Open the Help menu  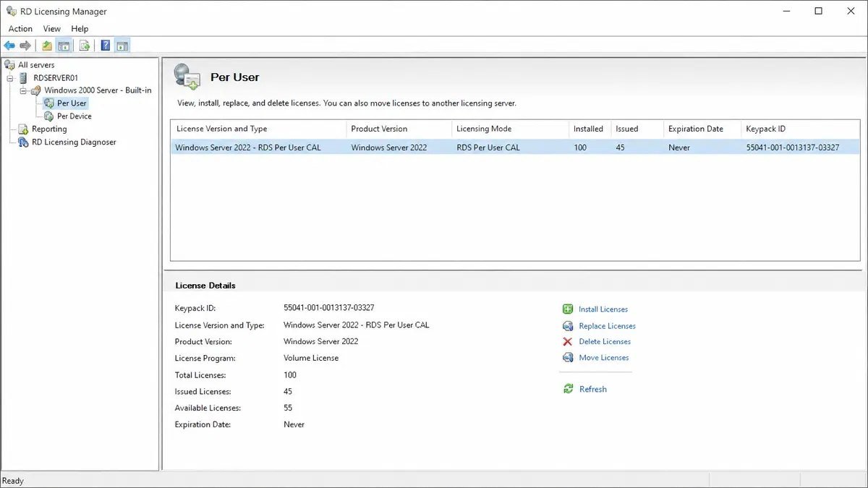[80, 29]
